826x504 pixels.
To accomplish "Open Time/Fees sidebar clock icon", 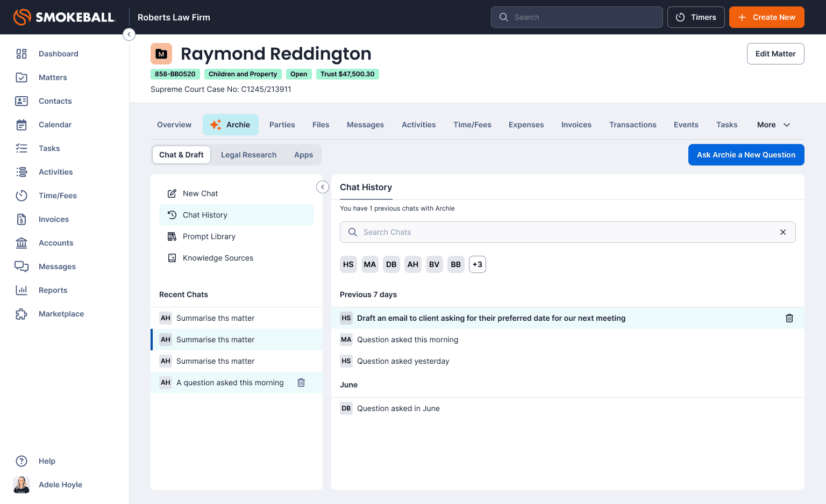I will click(22, 196).
